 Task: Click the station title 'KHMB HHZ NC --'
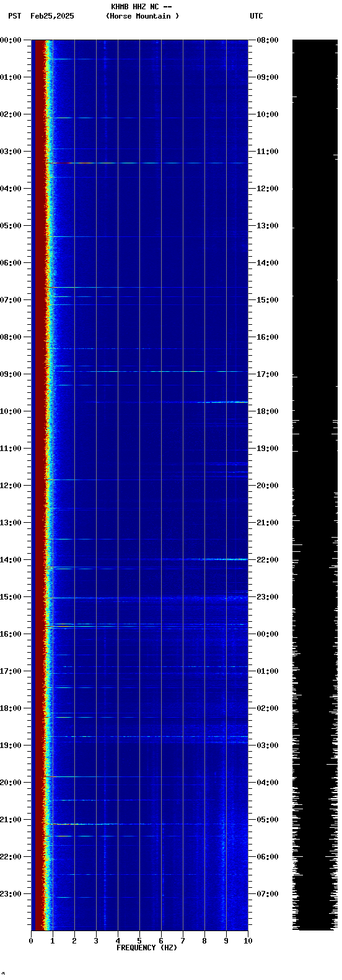(x=141, y=7)
